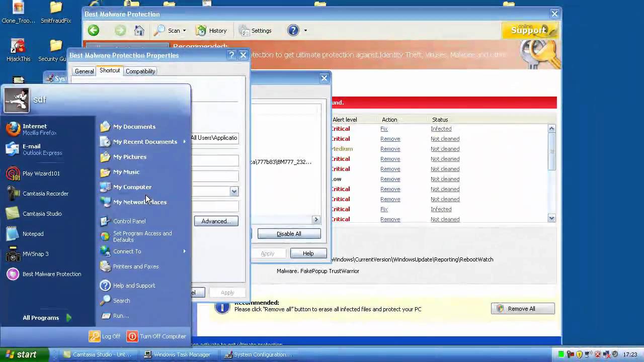Viewport: 644px width, 362px height.
Task: Expand All Programs list
Action: coord(48,318)
